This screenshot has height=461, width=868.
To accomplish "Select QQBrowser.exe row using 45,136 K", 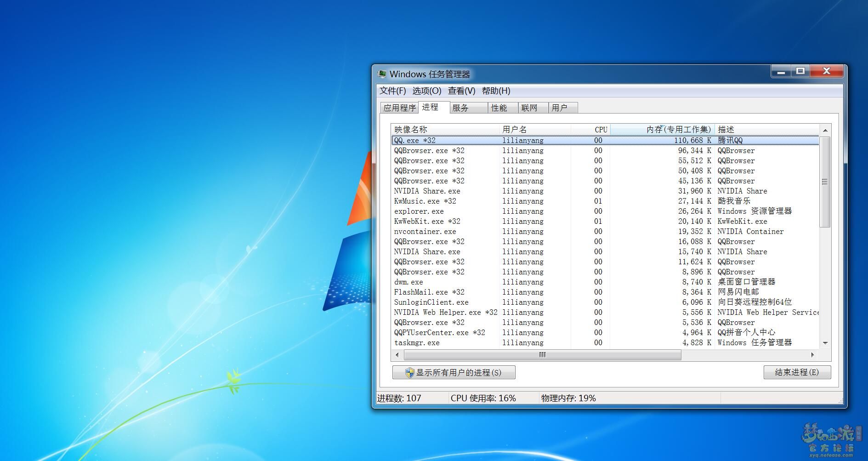I will (x=605, y=181).
